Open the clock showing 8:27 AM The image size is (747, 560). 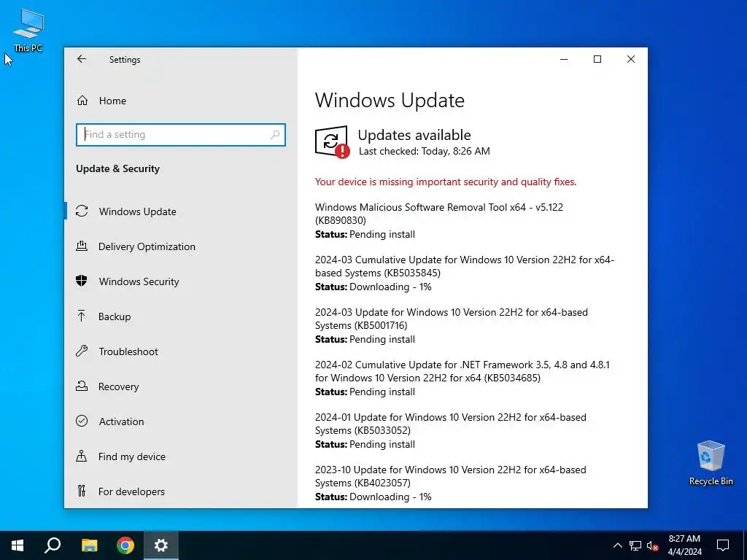pyautogui.click(x=684, y=545)
